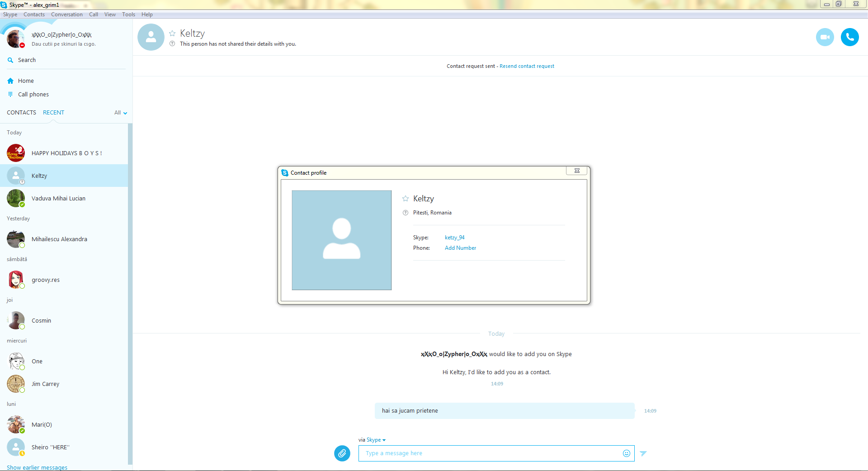The width and height of the screenshot is (868, 471).
Task: Open the HAPPY HOLIDAYS B O Y S ! conversation
Action: point(64,153)
